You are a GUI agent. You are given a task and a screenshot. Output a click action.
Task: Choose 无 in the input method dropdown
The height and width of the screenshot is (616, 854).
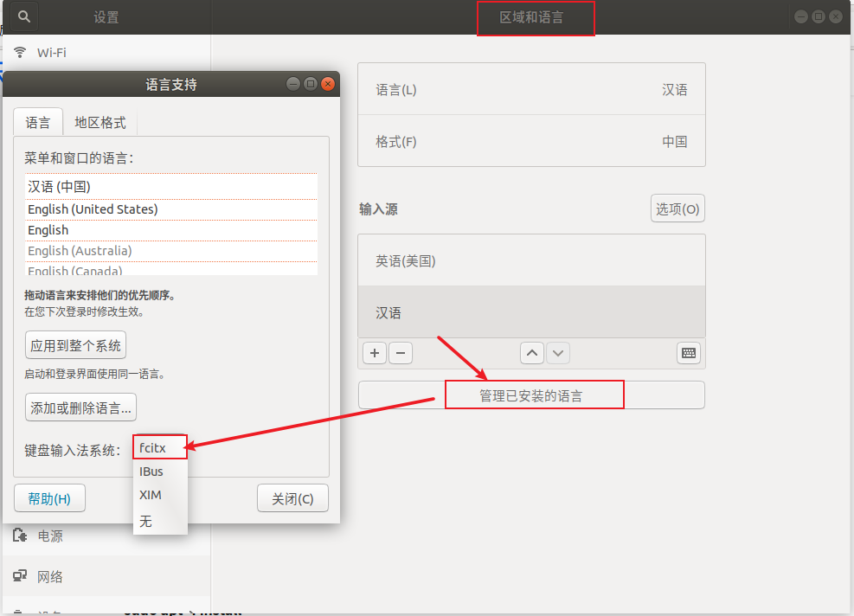coord(160,521)
